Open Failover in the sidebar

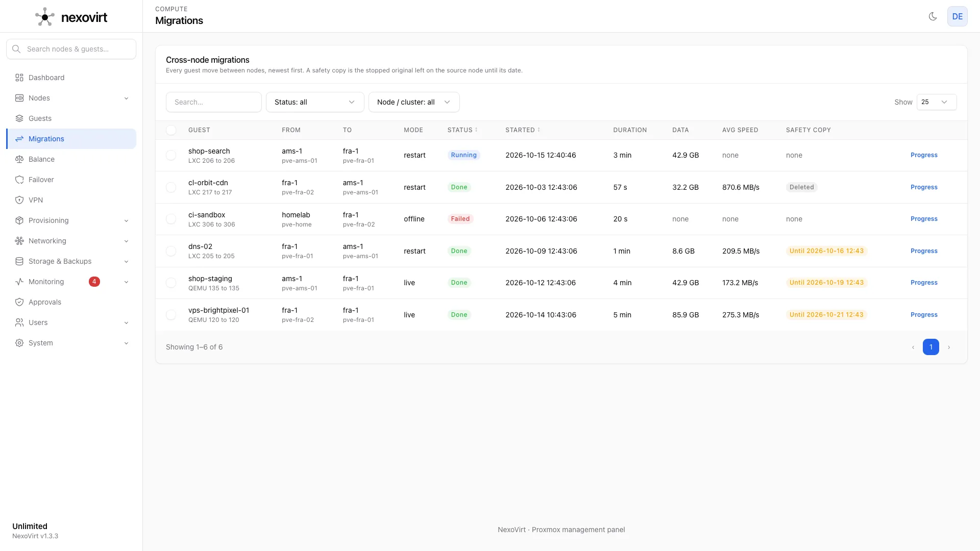tap(71, 180)
